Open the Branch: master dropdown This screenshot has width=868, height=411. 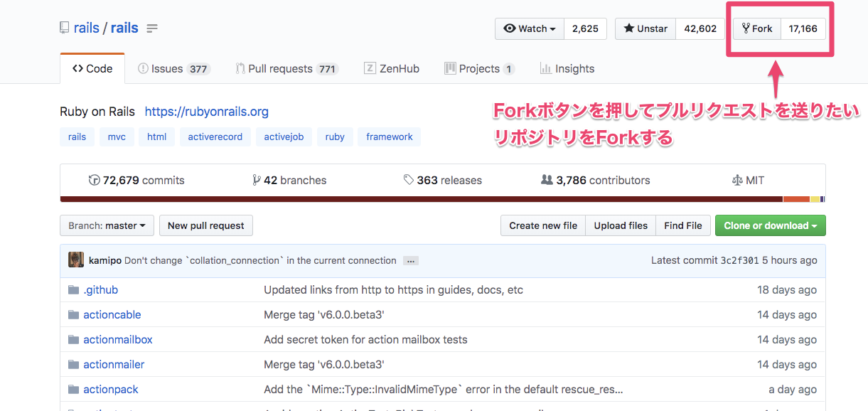pos(107,225)
